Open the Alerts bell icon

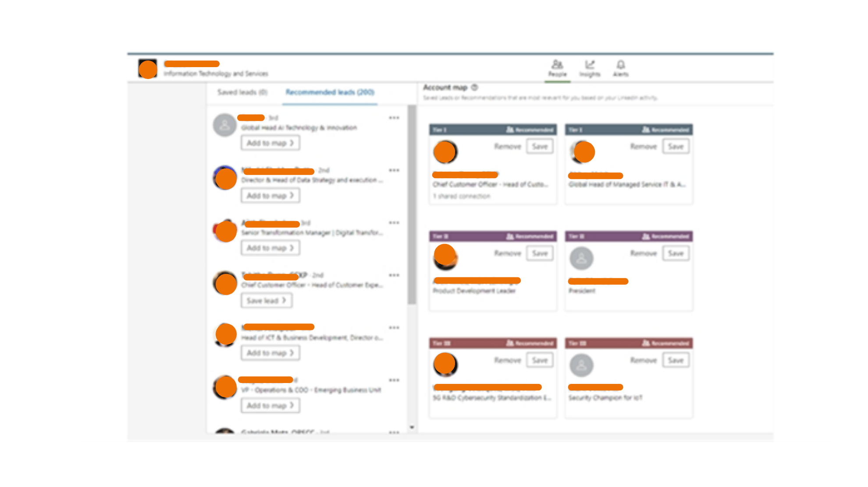(620, 65)
